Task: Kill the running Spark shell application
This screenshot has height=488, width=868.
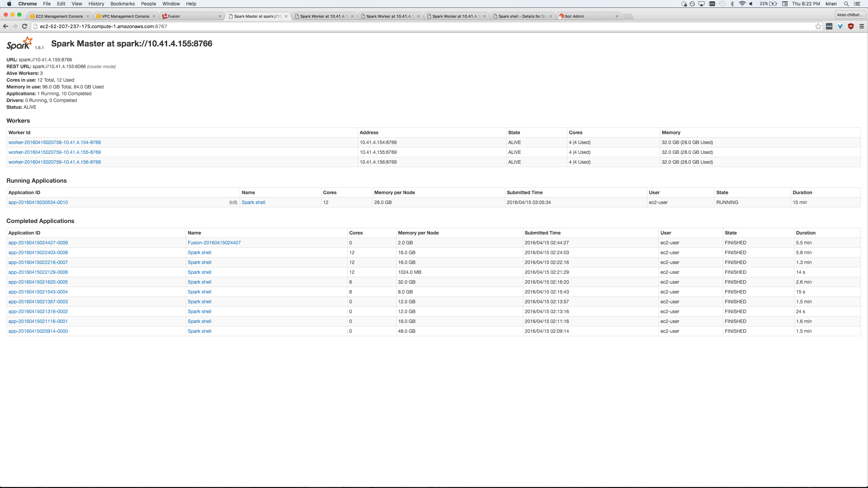Action: (233, 202)
